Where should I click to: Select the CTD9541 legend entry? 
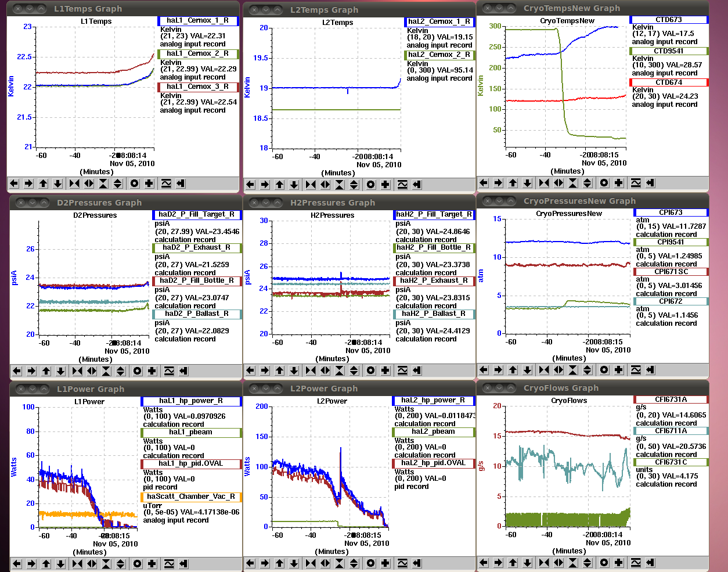[x=669, y=51]
